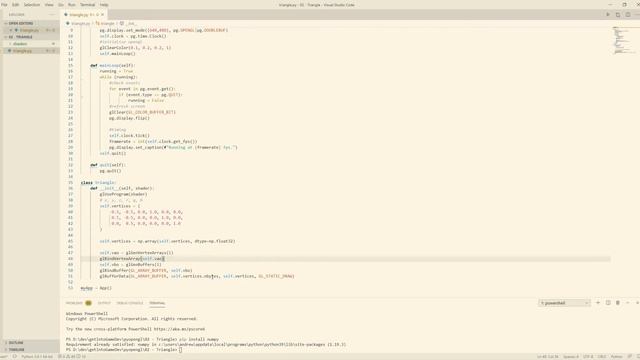Select triangle.py in Open Editors list
Viewport: 640px width, 360px height.
click(31, 30)
